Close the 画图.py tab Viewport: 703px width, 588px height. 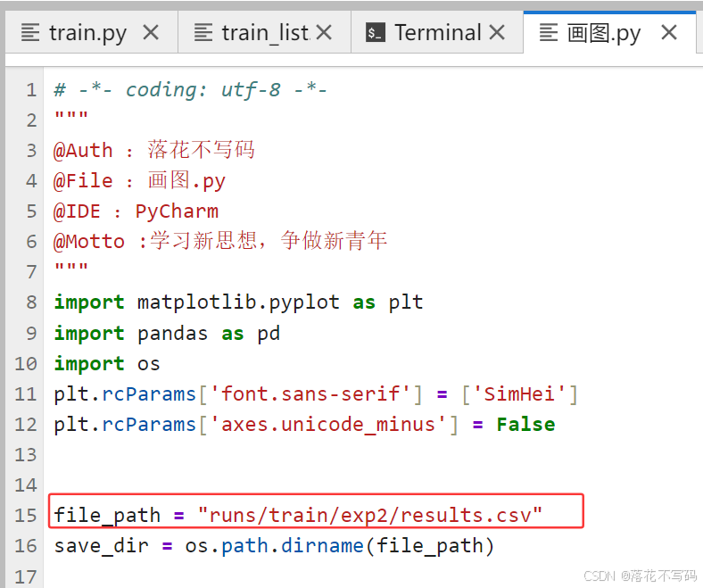(669, 33)
